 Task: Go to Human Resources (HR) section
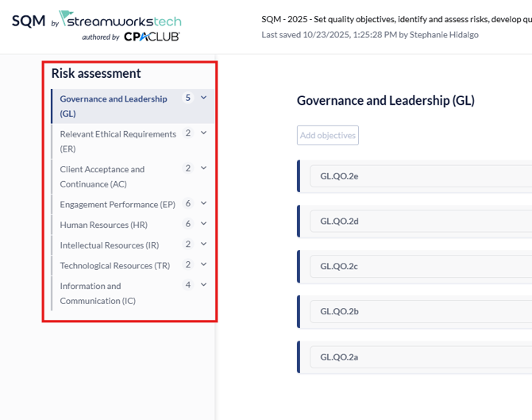coord(103,225)
